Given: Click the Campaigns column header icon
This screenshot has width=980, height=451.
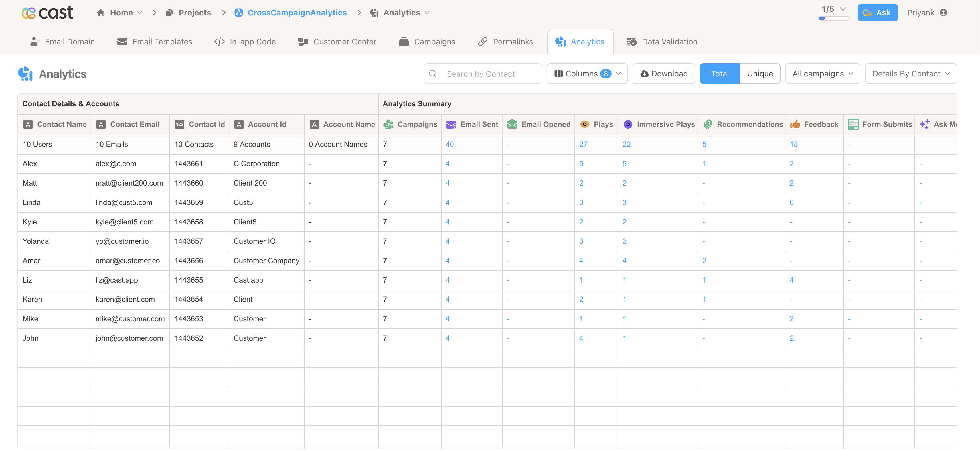Looking at the screenshot, I should click(x=388, y=124).
